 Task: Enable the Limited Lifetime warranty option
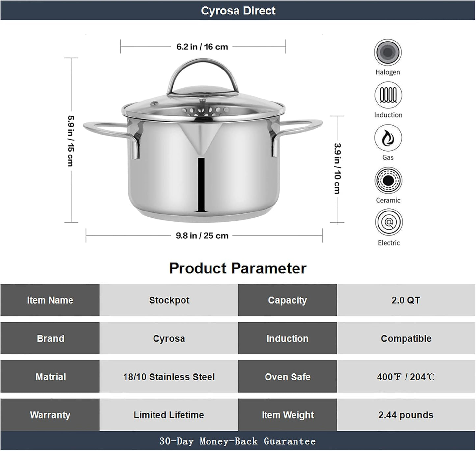point(169,415)
